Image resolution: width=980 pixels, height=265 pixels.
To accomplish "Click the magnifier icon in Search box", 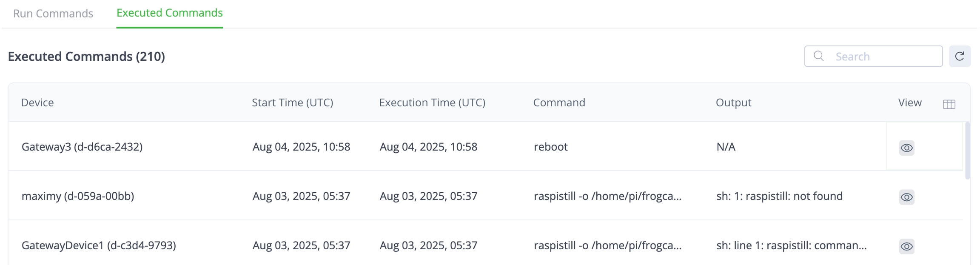I will click(818, 56).
